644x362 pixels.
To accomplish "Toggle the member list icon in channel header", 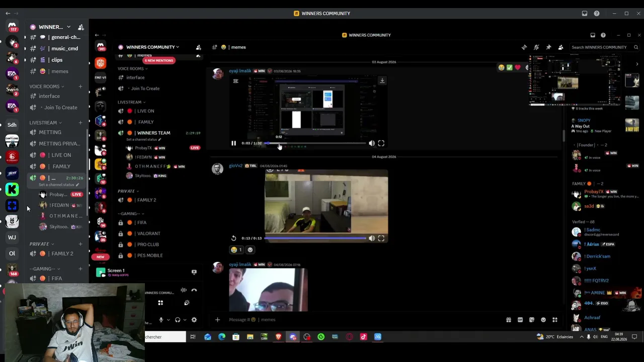I will click(x=560, y=47).
